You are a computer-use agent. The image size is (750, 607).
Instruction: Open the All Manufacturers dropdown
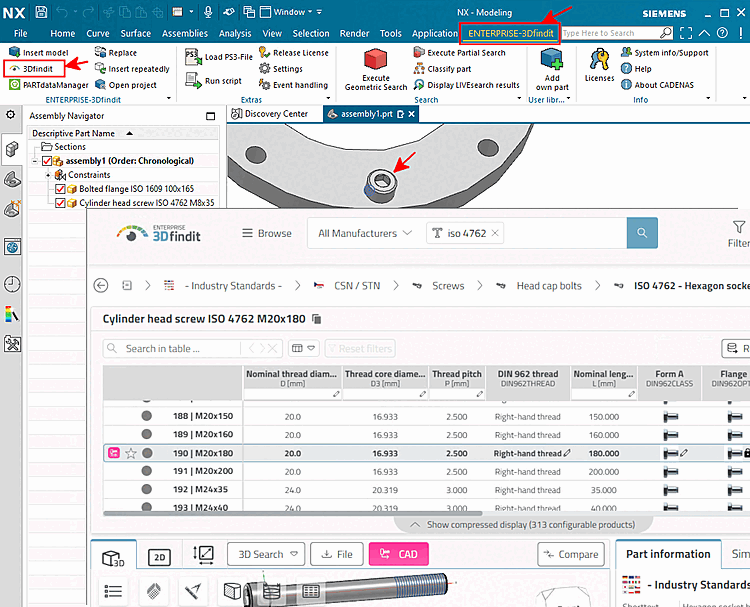tap(365, 233)
